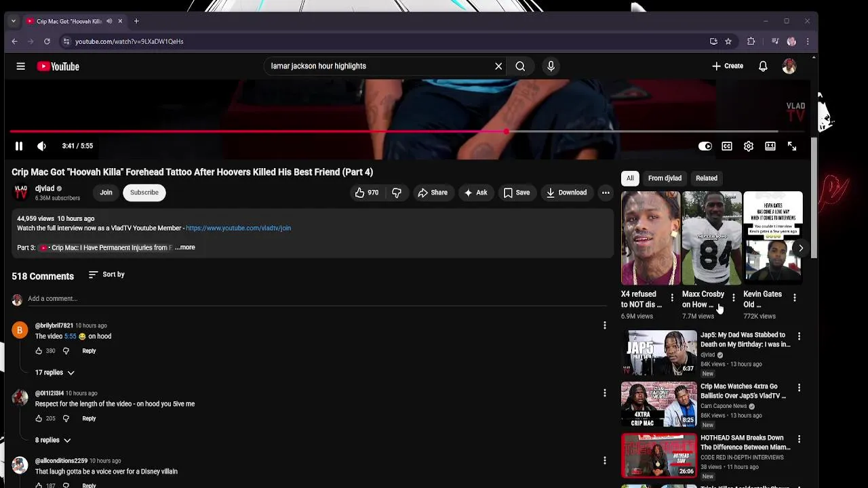Dislike the comment 'The video 5:55 on hood'
The height and width of the screenshot is (488, 868).
(x=66, y=351)
